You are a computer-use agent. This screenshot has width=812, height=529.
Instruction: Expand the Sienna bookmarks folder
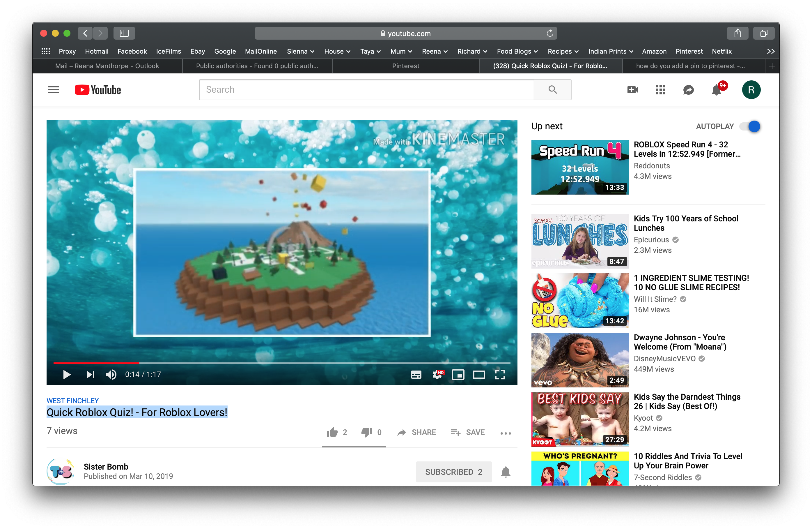coord(301,51)
